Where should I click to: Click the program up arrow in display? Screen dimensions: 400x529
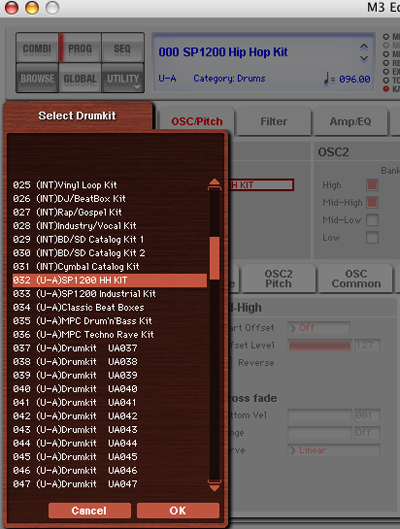(364, 46)
